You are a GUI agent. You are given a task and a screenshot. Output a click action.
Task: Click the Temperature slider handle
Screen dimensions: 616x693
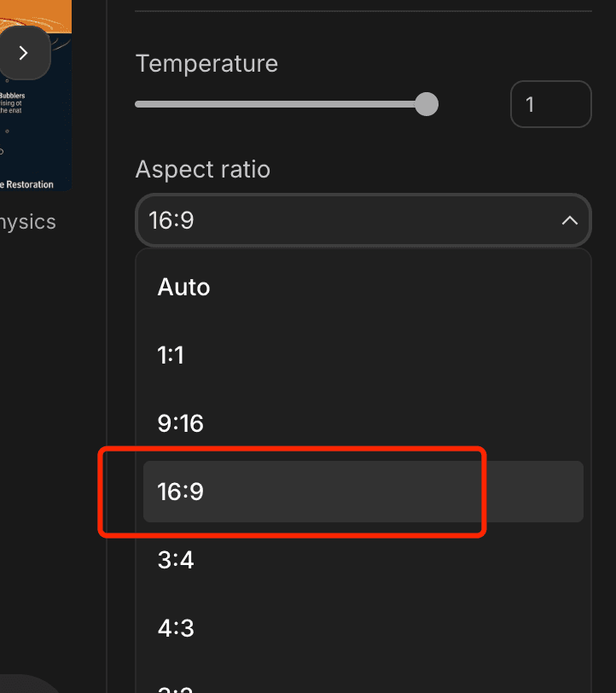(x=427, y=105)
